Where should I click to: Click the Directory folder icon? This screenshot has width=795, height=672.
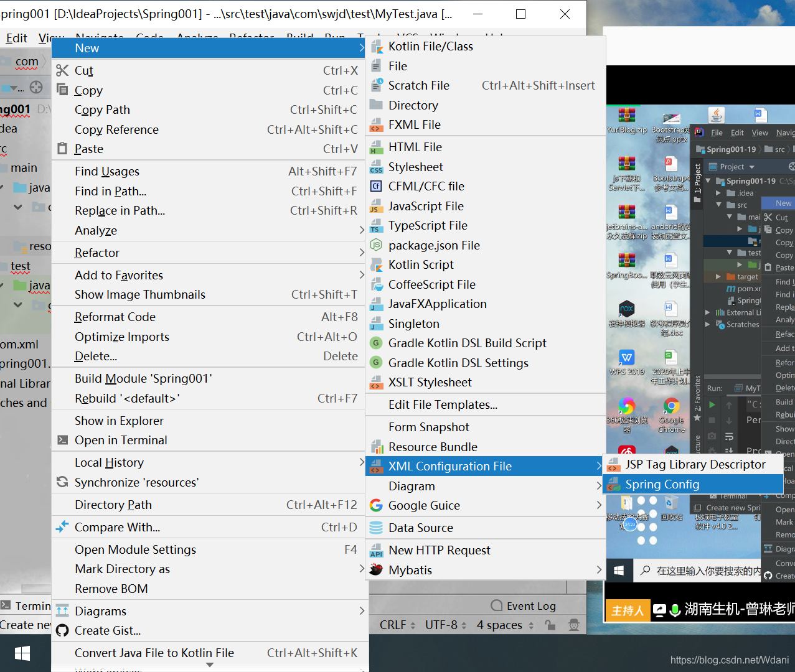[376, 105]
